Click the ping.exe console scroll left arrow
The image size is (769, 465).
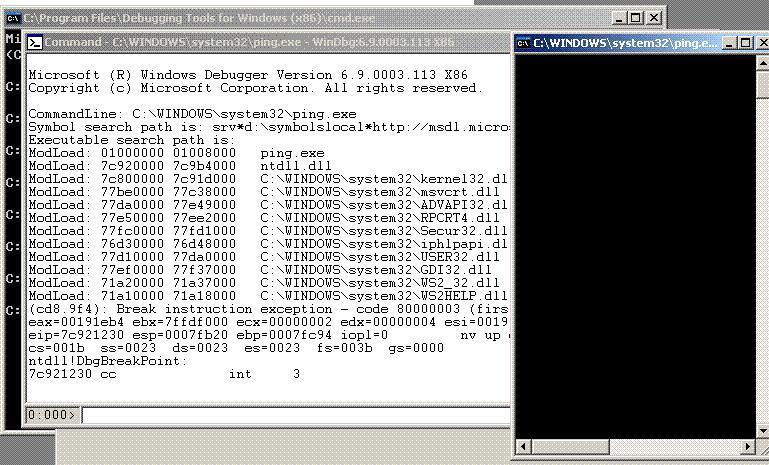click(x=523, y=447)
